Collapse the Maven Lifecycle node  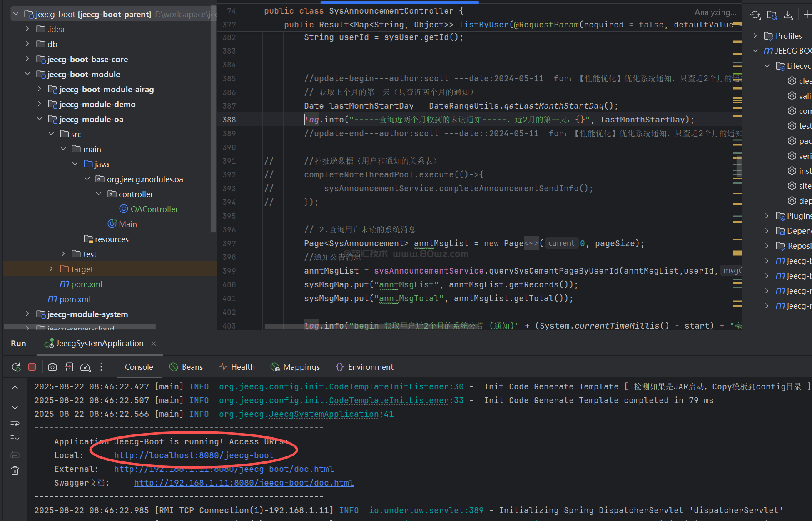[x=767, y=66]
